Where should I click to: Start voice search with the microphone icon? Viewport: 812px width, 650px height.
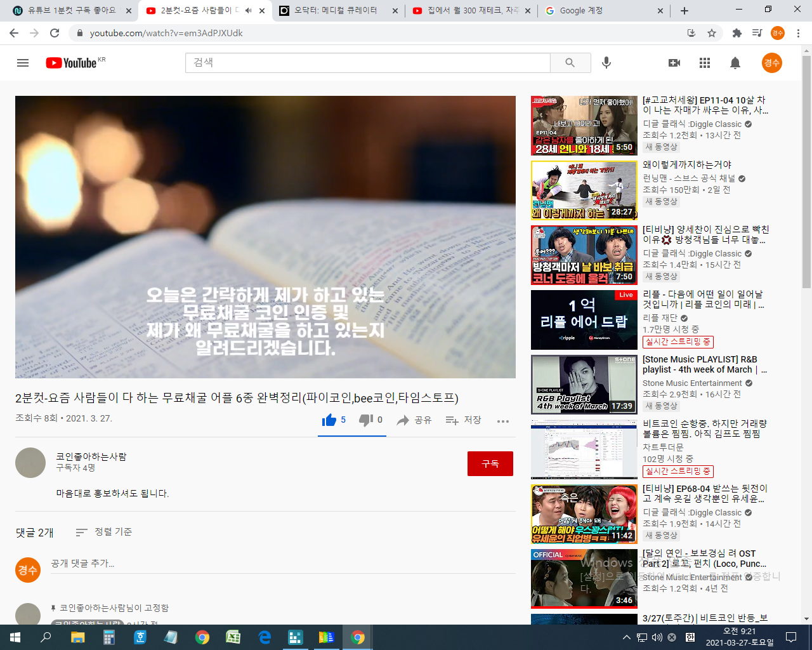click(x=606, y=62)
